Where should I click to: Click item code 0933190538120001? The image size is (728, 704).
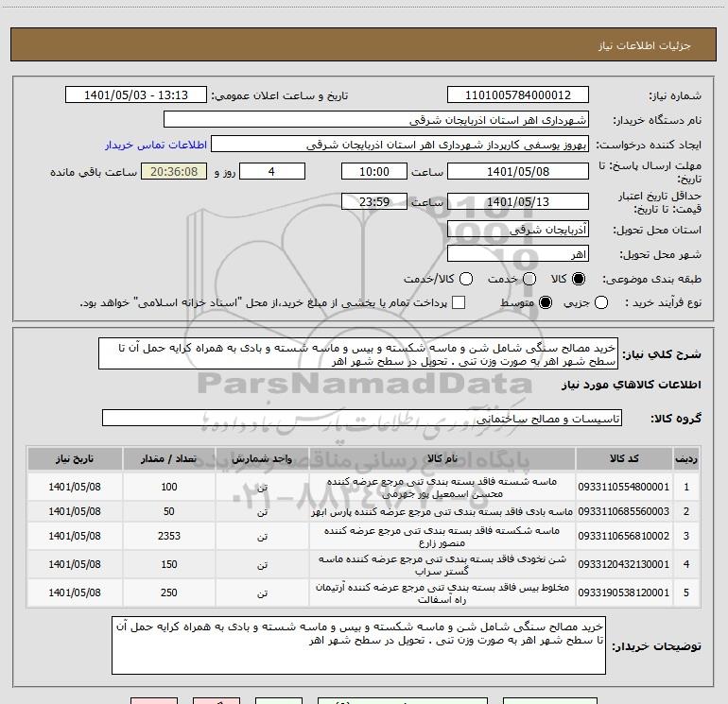pyautogui.click(x=624, y=592)
